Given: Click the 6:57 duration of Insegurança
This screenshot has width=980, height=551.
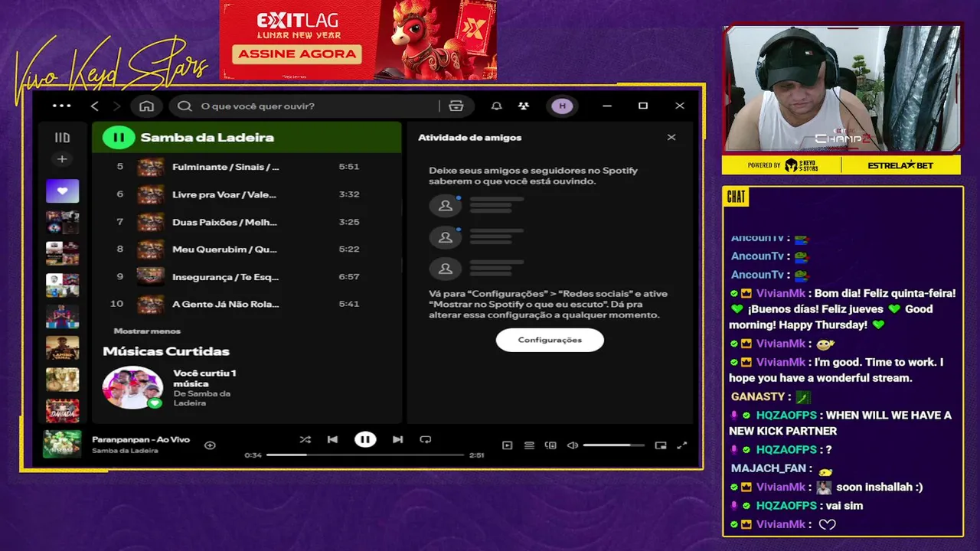Looking at the screenshot, I should [x=349, y=276].
